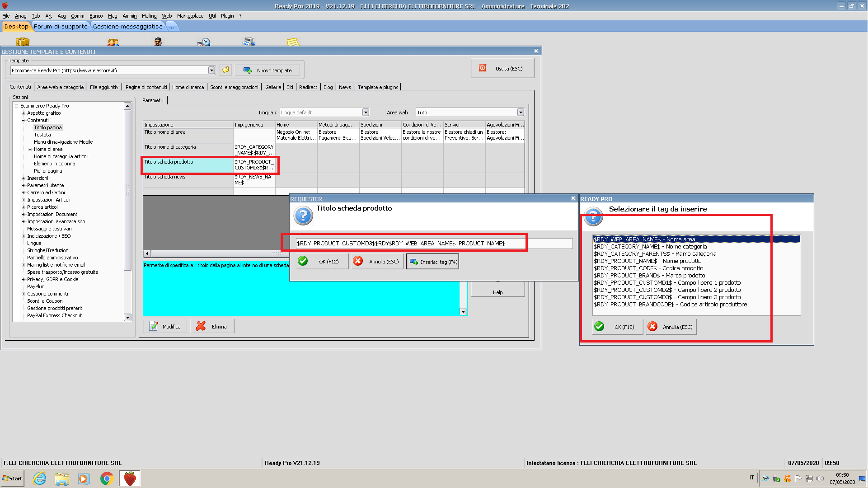Select $RDY_PRODUCT_BRAND$ Marca prodotto tag
Screen dimensions: 868x488
point(649,276)
